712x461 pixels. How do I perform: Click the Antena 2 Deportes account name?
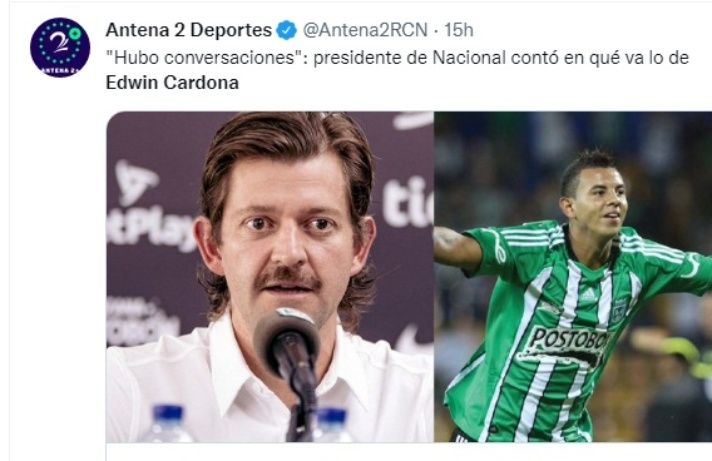click(x=188, y=30)
